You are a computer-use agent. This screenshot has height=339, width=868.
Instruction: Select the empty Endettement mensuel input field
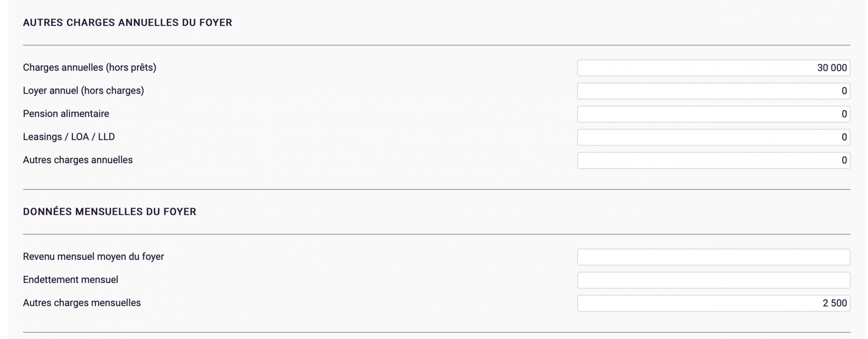pos(713,280)
